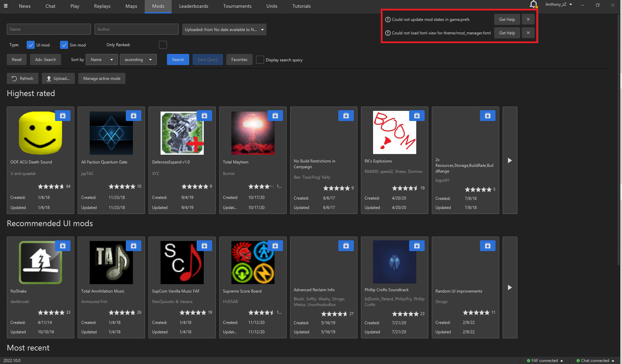Refresh the mods list
Viewport: 622px width, 364px height.
23,79
